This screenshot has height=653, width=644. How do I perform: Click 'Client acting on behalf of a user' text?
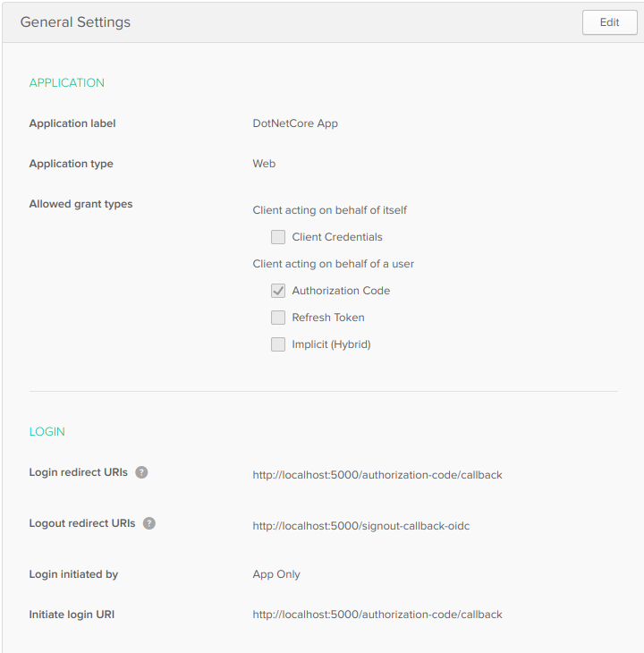[x=333, y=264]
